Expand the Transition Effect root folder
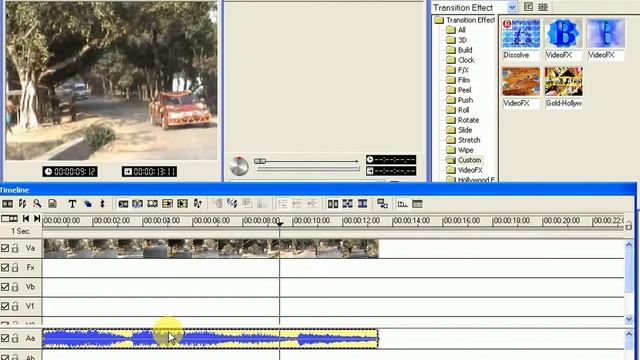The image size is (640, 360). [464, 20]
